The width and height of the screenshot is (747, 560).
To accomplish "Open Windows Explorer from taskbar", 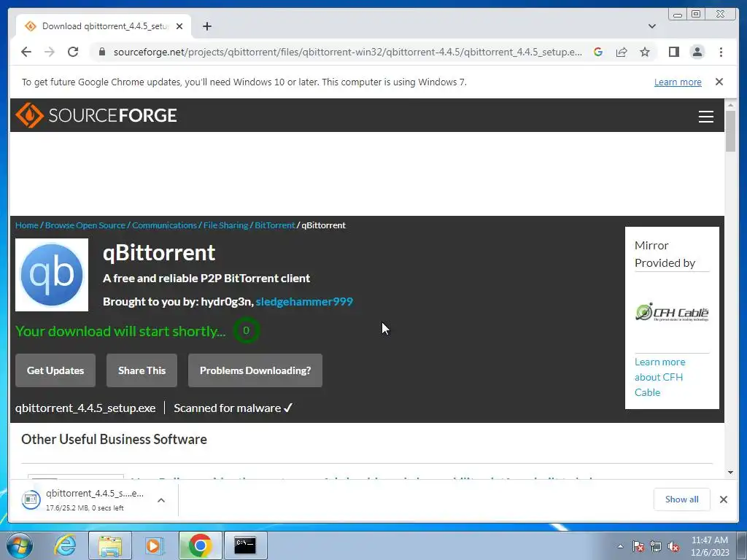I will point(110,545).
